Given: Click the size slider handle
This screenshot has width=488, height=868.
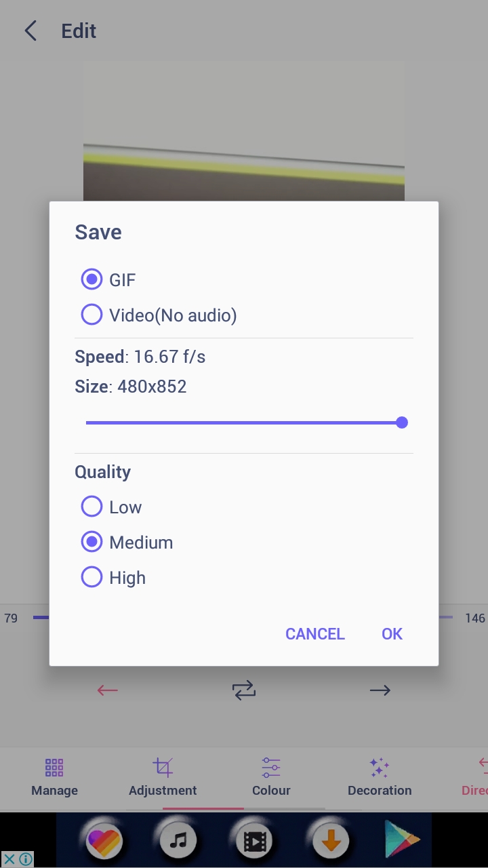Looking at the screenshot, I should pyautogui.click(x=402, y=422).
